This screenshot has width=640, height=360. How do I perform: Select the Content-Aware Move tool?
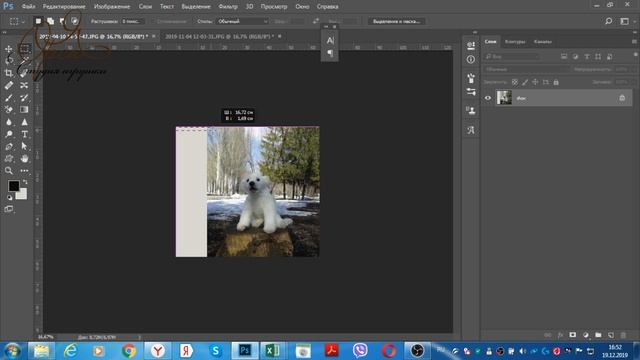point(24,85)
